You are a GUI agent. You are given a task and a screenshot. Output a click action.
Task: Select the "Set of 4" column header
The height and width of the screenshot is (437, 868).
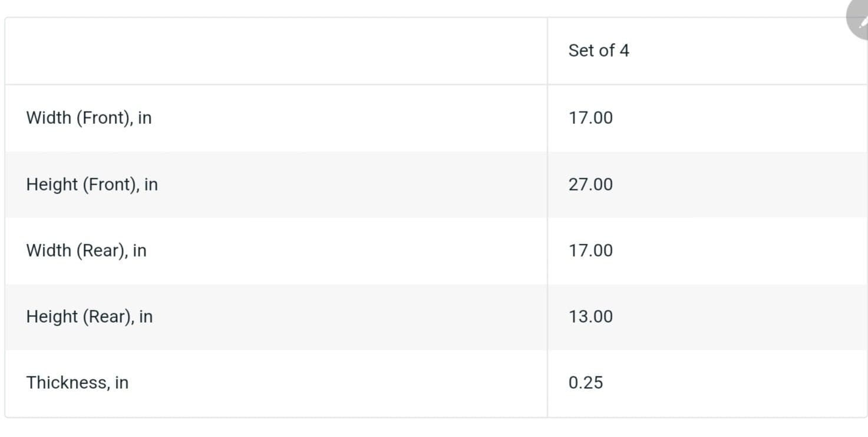(x=599, y=51)
